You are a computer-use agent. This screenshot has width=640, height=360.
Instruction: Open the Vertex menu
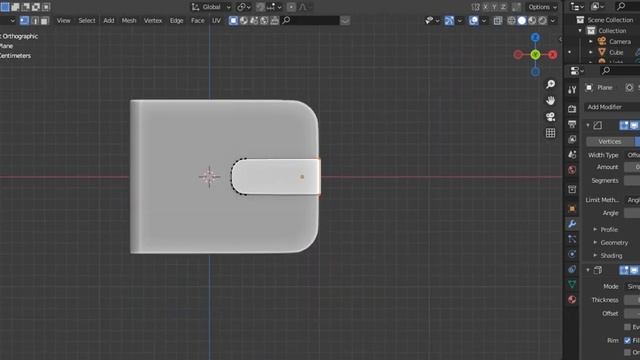click(153, 20)
